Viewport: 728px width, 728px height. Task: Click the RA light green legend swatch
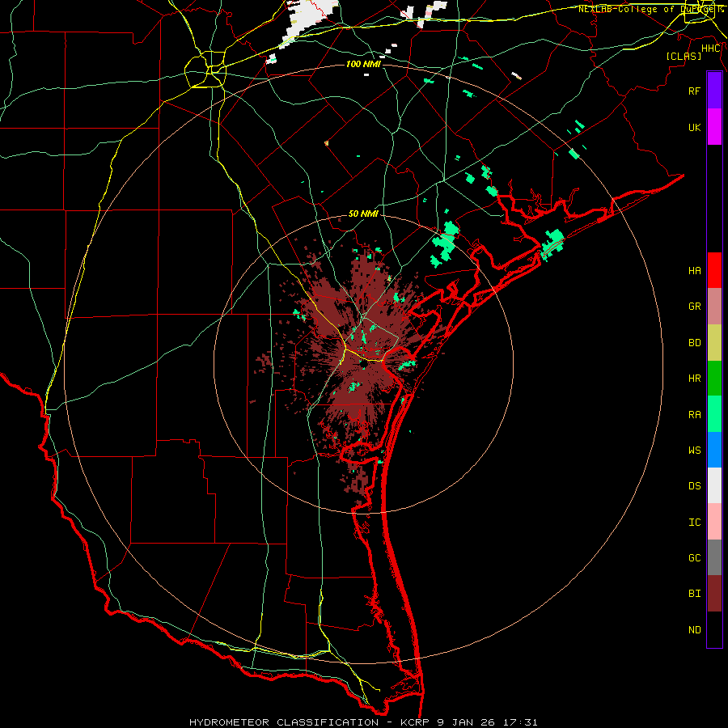714,414
